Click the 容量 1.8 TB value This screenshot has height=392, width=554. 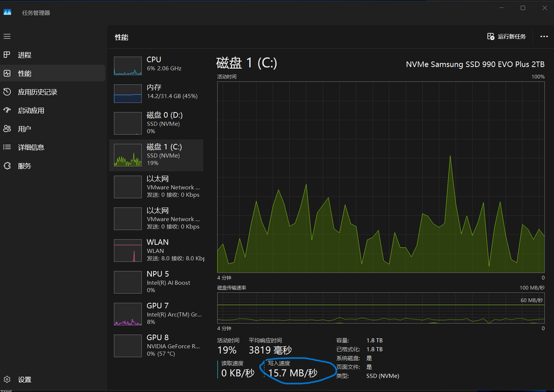[375, 340]
